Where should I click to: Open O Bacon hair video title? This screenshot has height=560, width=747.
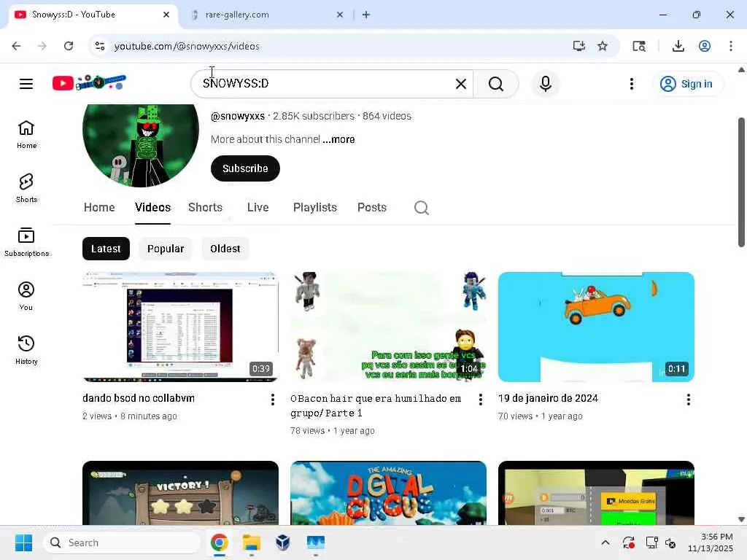pyautogui.click(x=376, y=405)
